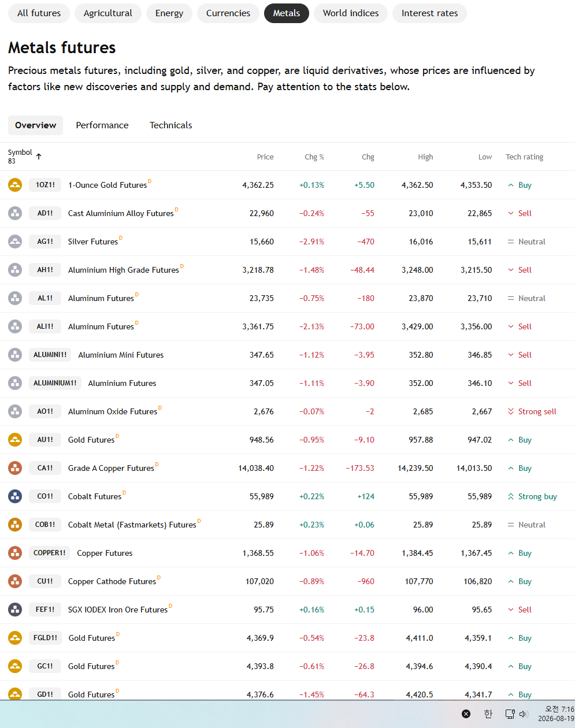This screenshot has width=575, height=728.
Task: Click the Strong buy rating for CO1!
Action: 532,497
